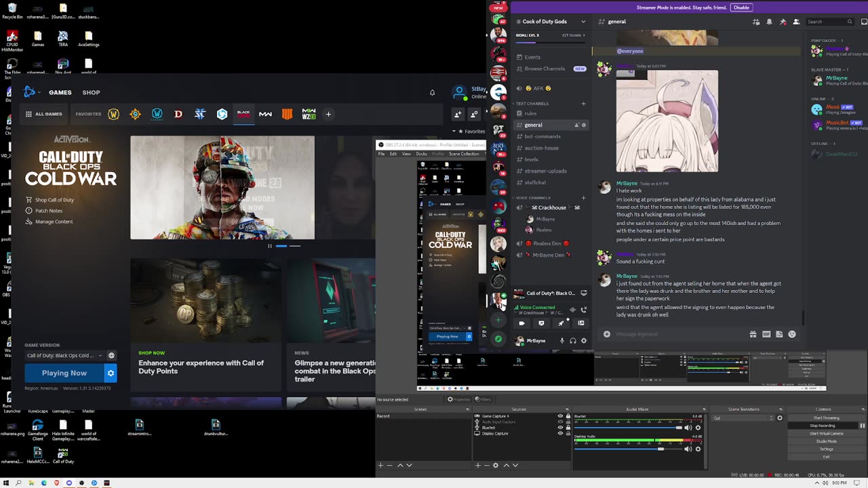The height and width of the screenshot is (488, 868).
Task: Open GIF picker in Discord
Action: [x=766, y=334]
